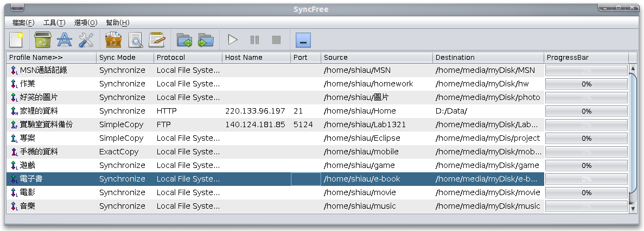
Task: Click the progress bar for 作業 profile
Action: 586,84
